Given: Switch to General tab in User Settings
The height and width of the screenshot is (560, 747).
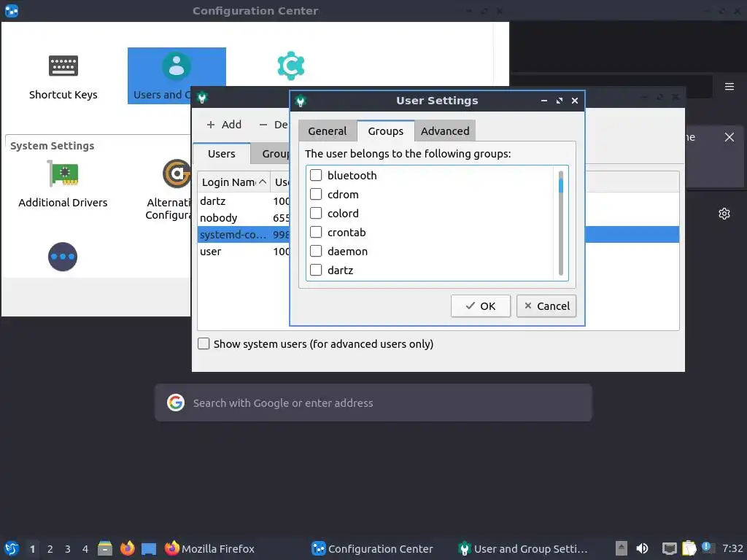Looking at the screenshot, I should pyautogui.click(x=328, y=131).
